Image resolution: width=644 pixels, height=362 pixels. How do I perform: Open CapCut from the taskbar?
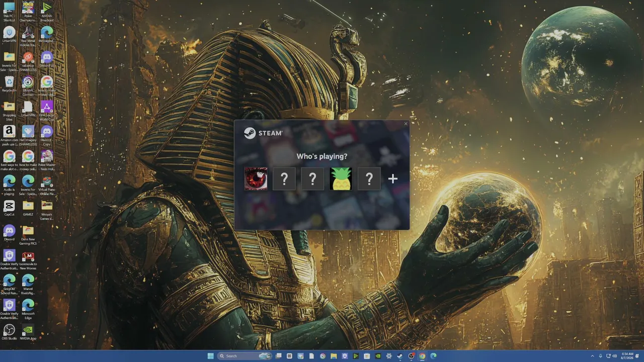coord(289,356)
